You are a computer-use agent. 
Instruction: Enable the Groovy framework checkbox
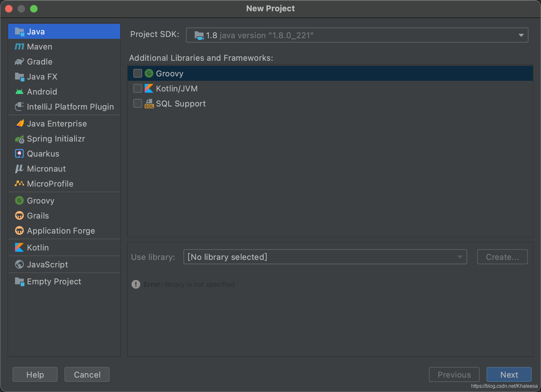[138, 73]
